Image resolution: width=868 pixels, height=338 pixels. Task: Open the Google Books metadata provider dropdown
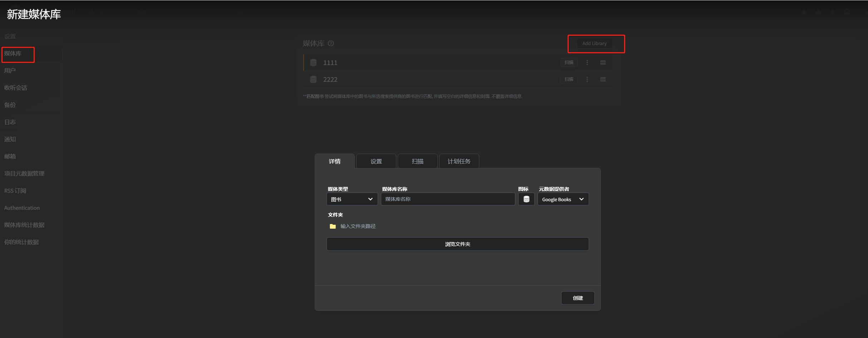(563, 199)
